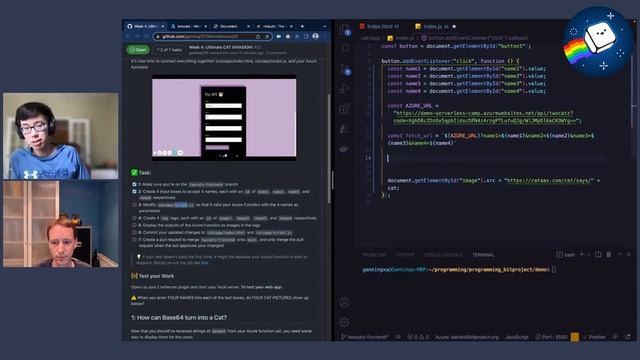Viewport: 640px width, 360px height.
Task: Click the orange color square in the status bar
Action: point(575,337)
